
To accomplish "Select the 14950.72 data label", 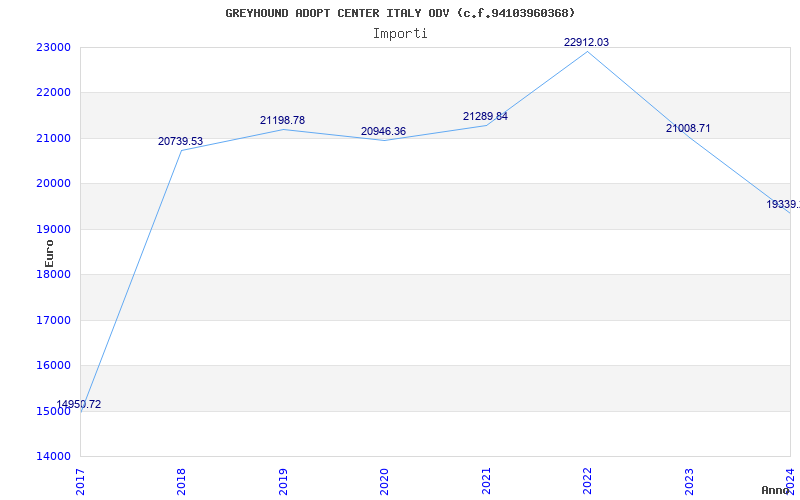I will 79,405.
